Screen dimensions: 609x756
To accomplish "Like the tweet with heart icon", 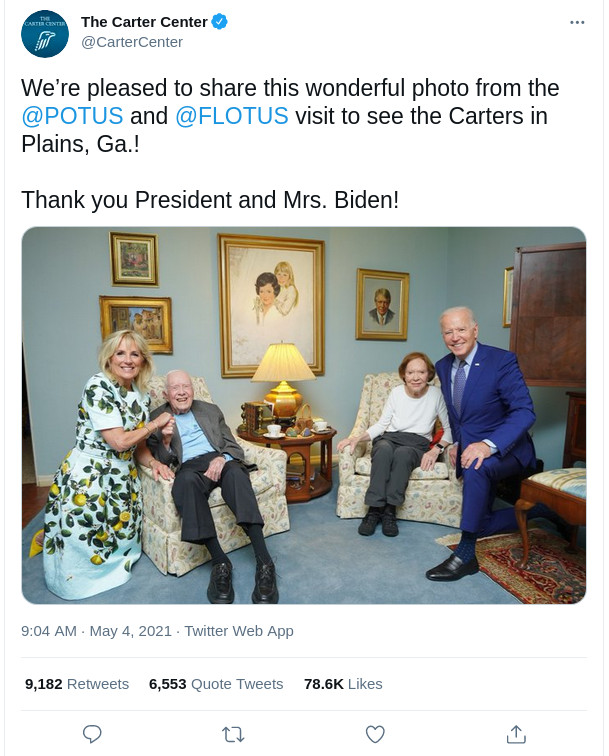I will (x=375, y=734).
